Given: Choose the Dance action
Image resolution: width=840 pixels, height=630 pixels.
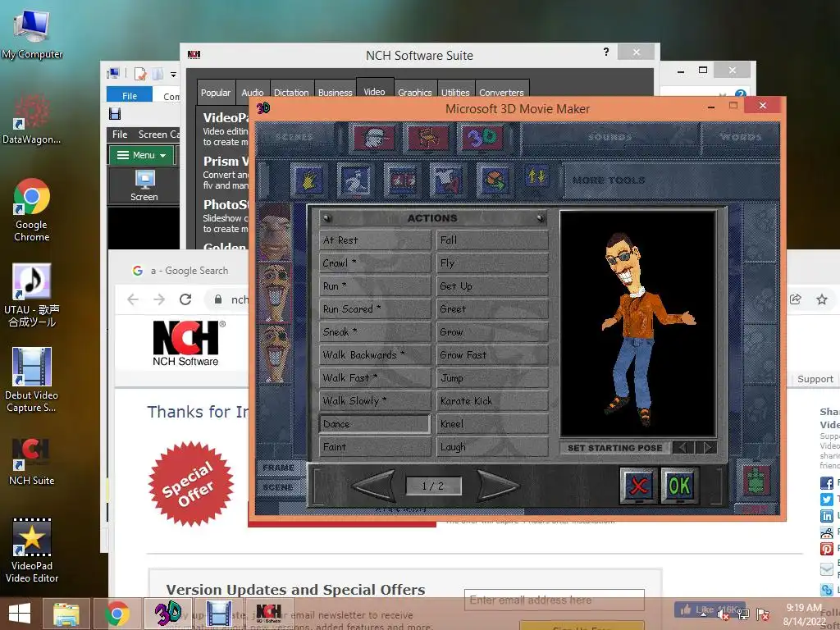Looking at the screenshot, I should tap(375, 424).
